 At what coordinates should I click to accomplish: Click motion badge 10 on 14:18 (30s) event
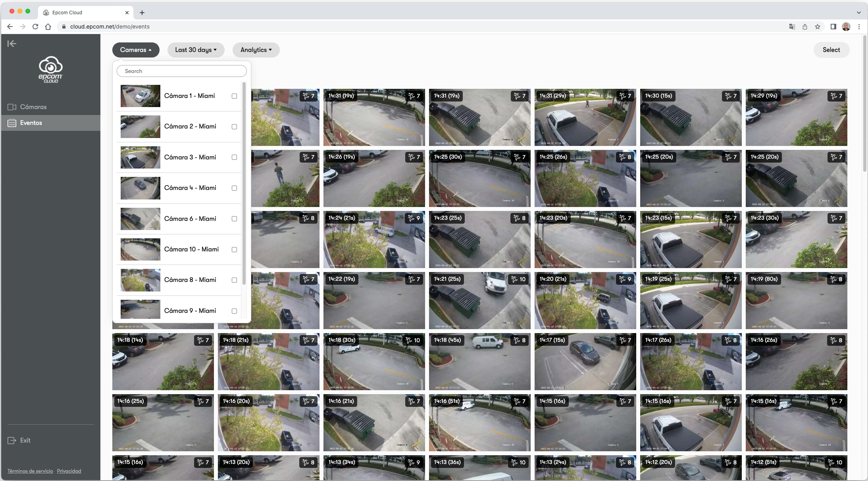click(413, 340)
